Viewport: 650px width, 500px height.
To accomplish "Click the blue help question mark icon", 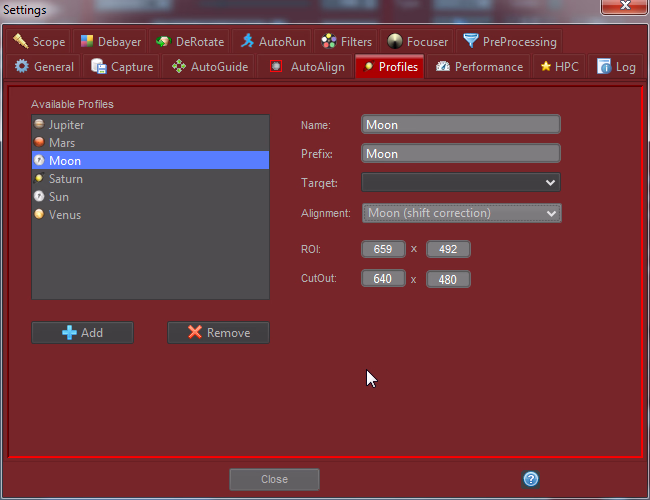I will pos(531,479).
